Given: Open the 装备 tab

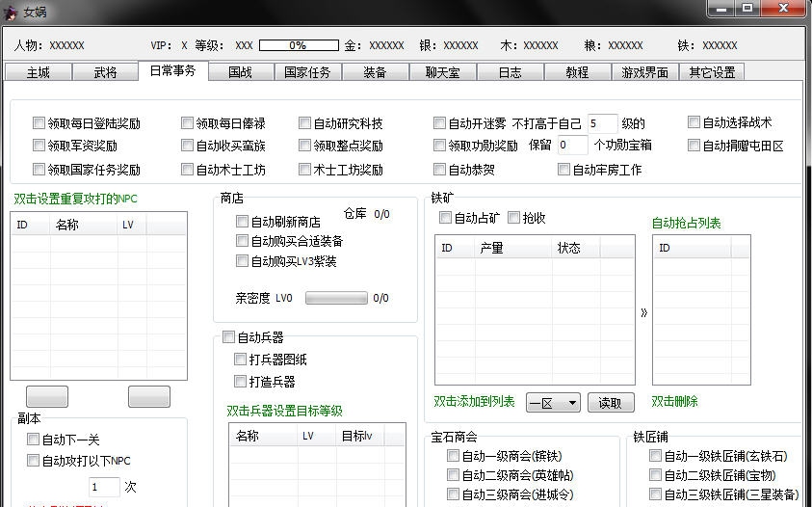Looking at the screenshot, I should click(375, 72).
